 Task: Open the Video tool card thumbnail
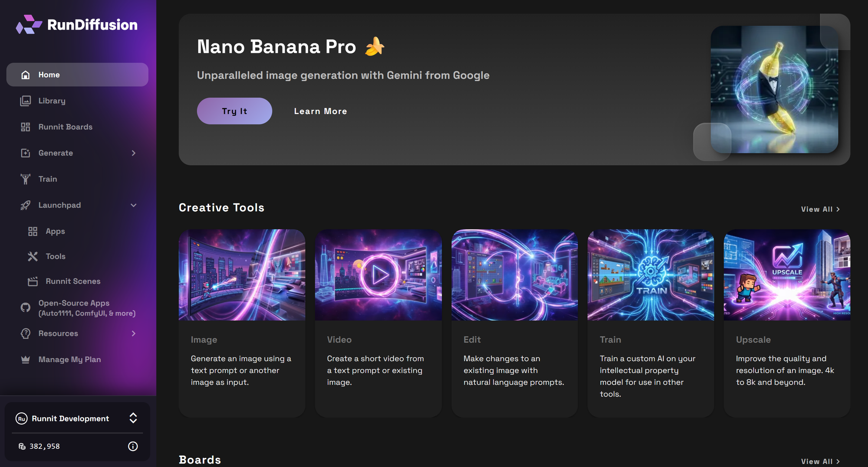click(x=378, y=275)
